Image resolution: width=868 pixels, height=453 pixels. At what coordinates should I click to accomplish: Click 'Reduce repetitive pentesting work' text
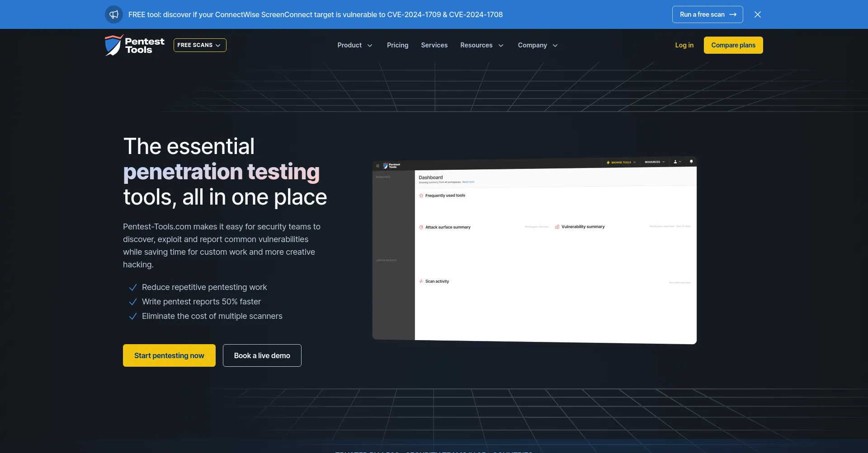pyautogui.click(x=204, y=287)
